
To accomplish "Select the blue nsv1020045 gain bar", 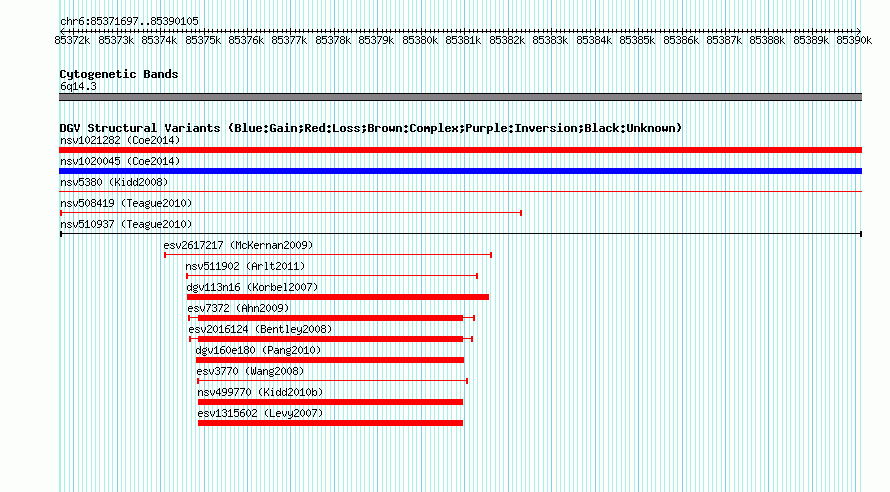I will (460, 171).
